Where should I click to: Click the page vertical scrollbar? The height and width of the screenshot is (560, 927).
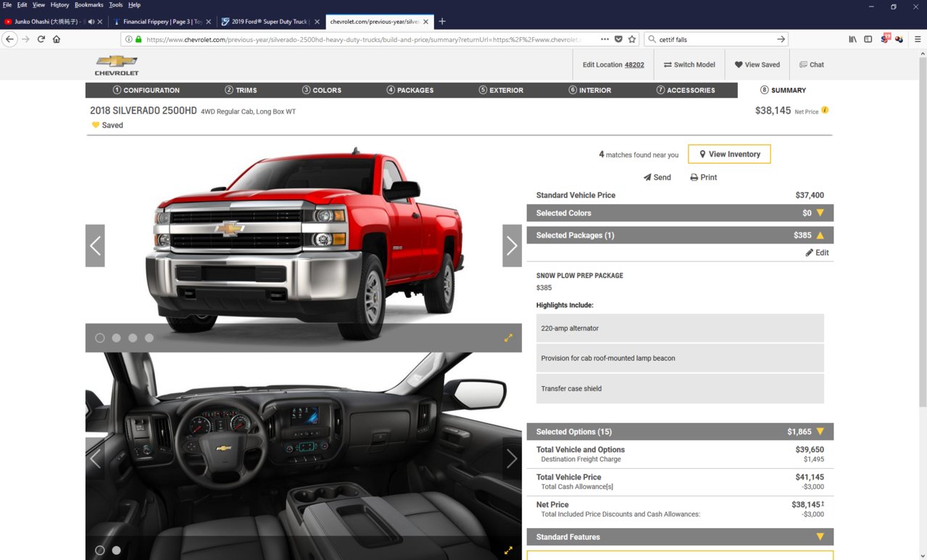tap(922, 232)
